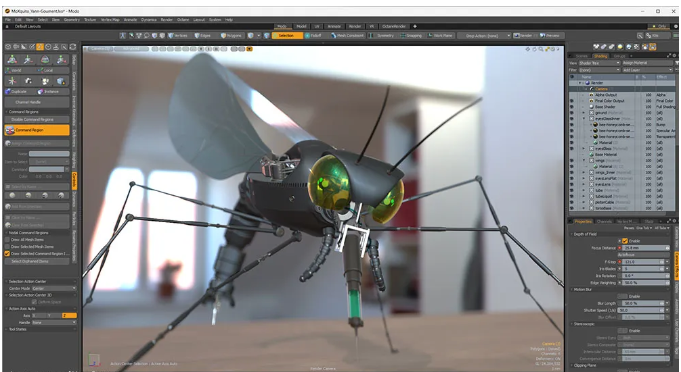
Task: Expand the wings material group
Action: [x=584, y=161]
